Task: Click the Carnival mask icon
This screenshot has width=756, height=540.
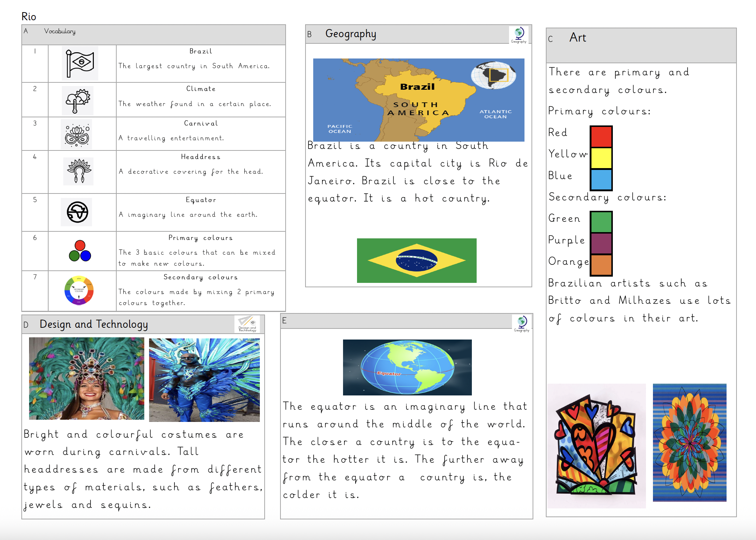Action: coord(77,135)
